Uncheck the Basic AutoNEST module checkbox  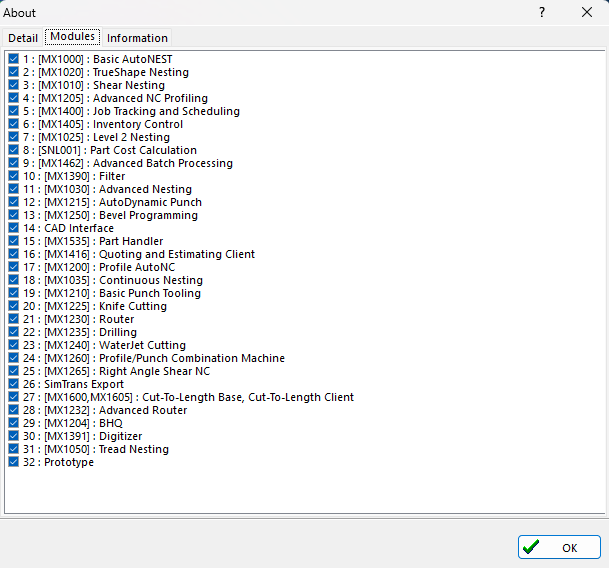13,59
